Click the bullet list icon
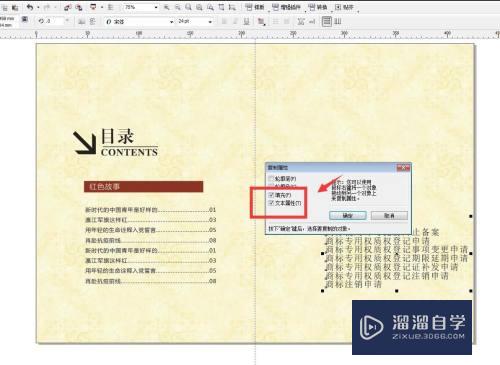This screenshot has width=500, height=365. (276, 22)
